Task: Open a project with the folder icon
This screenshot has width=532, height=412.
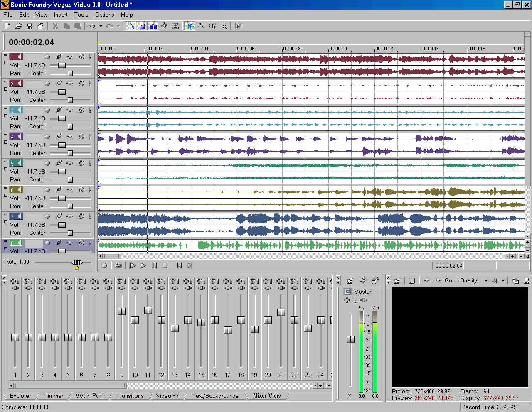Action: tap(18, 26)
